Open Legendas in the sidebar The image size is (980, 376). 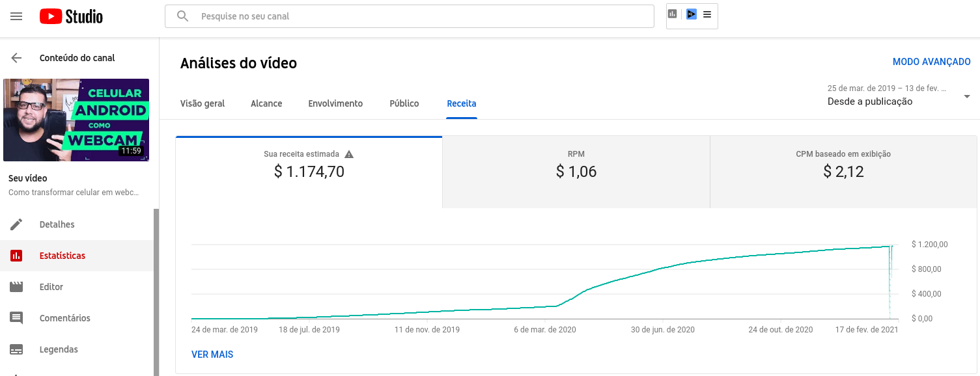77,349
